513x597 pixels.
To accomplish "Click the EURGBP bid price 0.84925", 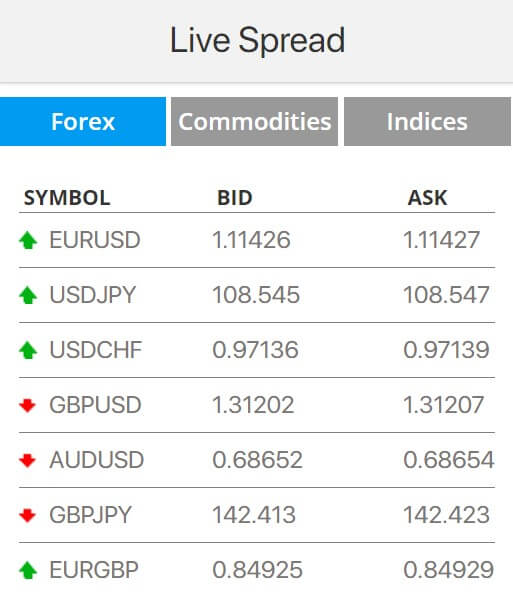I will 257,570.
